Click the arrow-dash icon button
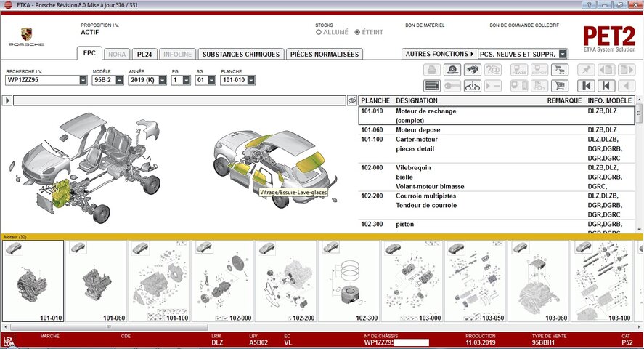The image size is (644, 349). point(492,86)
